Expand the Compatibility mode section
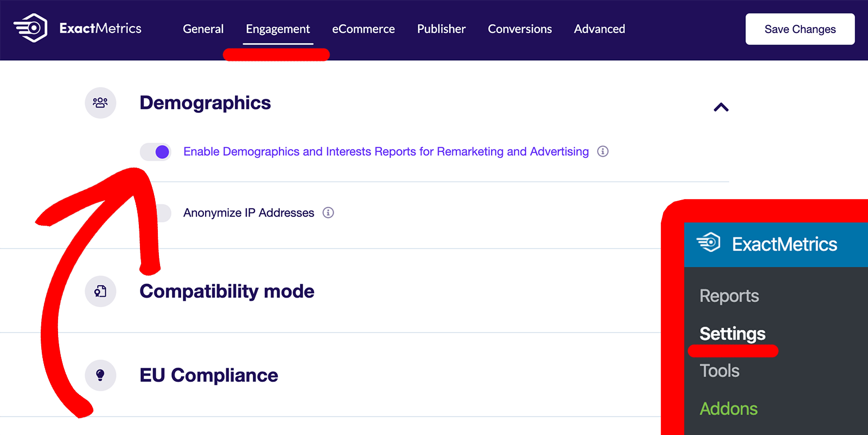This screenshot has width=868, height=435. point(227,291)
